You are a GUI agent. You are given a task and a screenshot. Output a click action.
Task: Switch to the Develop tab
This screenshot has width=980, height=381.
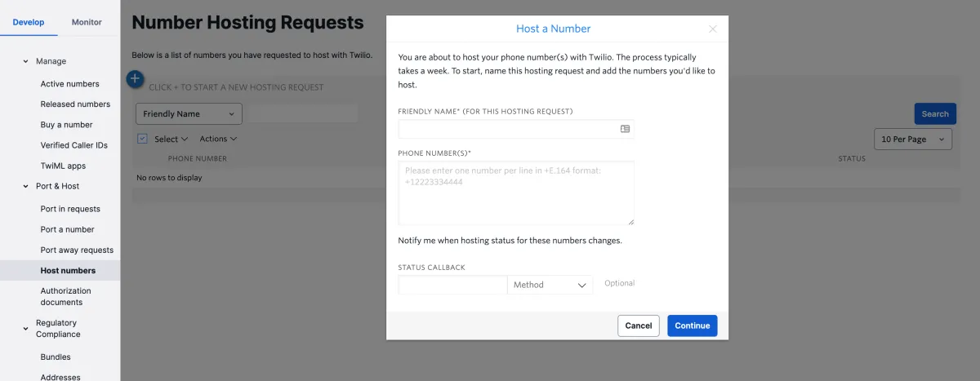(x=29, y=22)
